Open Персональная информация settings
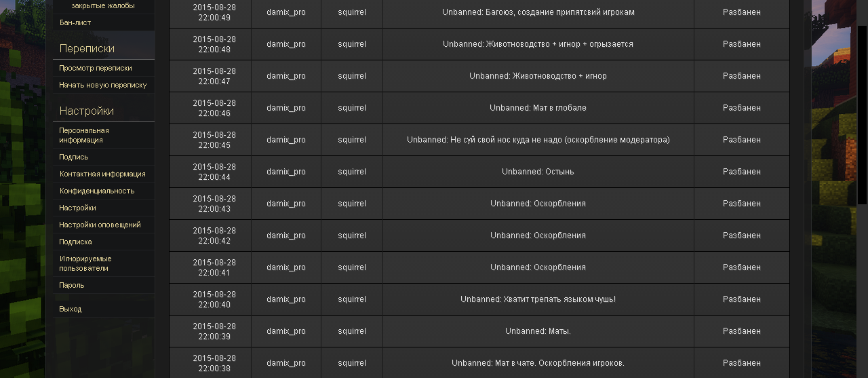 pyautogui.click(x=84, y=135)
